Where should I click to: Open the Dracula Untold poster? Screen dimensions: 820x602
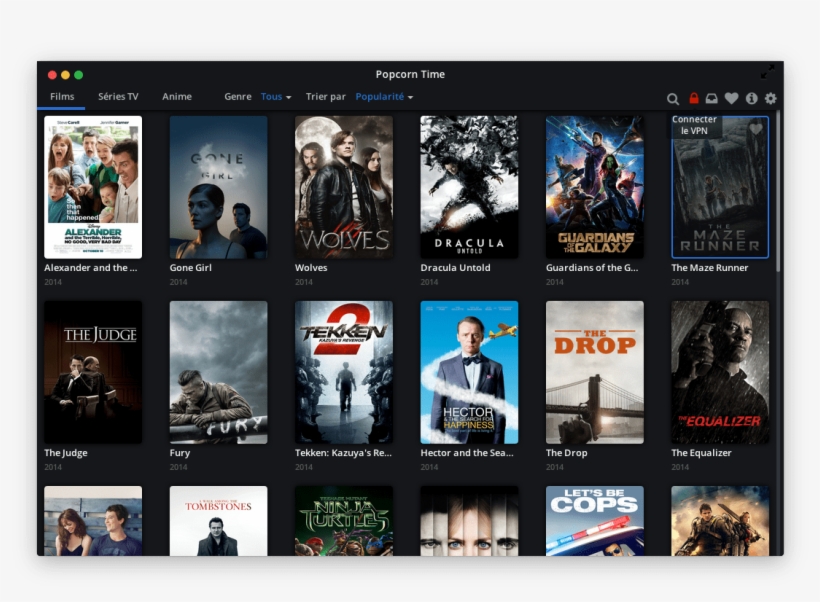[x=467, y=185]
